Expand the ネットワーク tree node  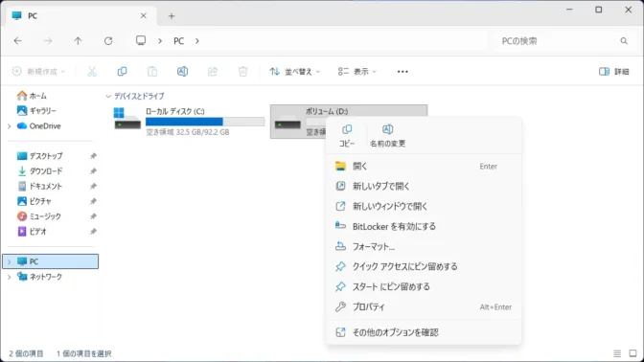(9, 277)
